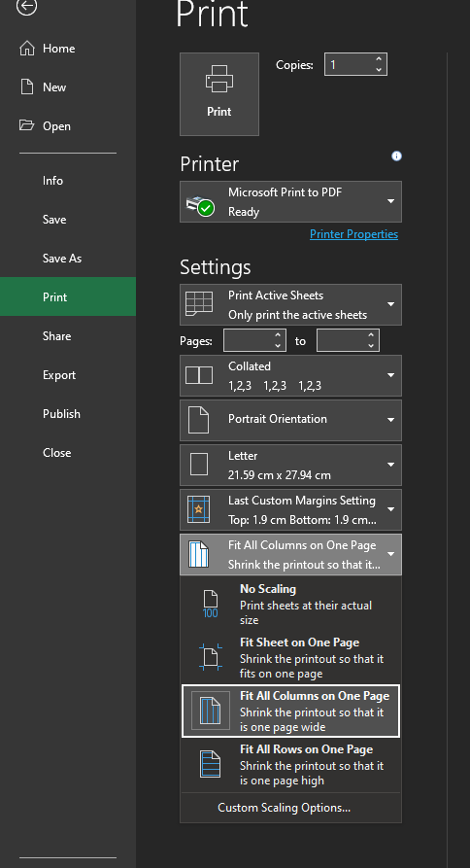470x868 pixels.
Task: Click the printer information icon
Action: [x=396, y=156]
